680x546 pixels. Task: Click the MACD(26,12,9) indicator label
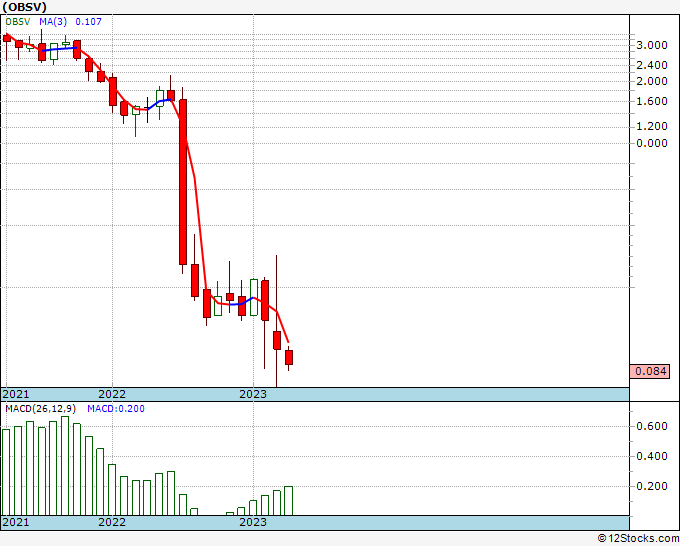(x=40, y=409)
